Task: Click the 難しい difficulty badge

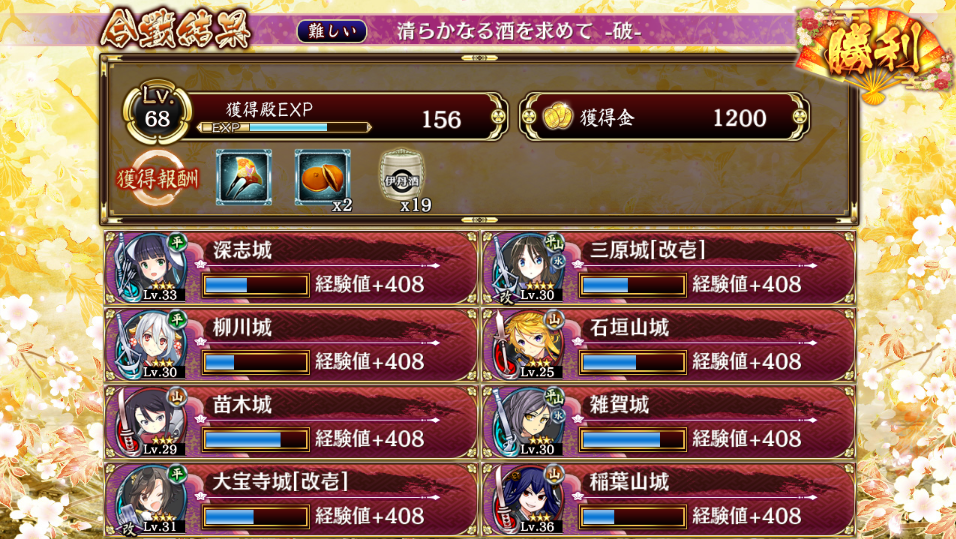Action: (x=332, y=31)
